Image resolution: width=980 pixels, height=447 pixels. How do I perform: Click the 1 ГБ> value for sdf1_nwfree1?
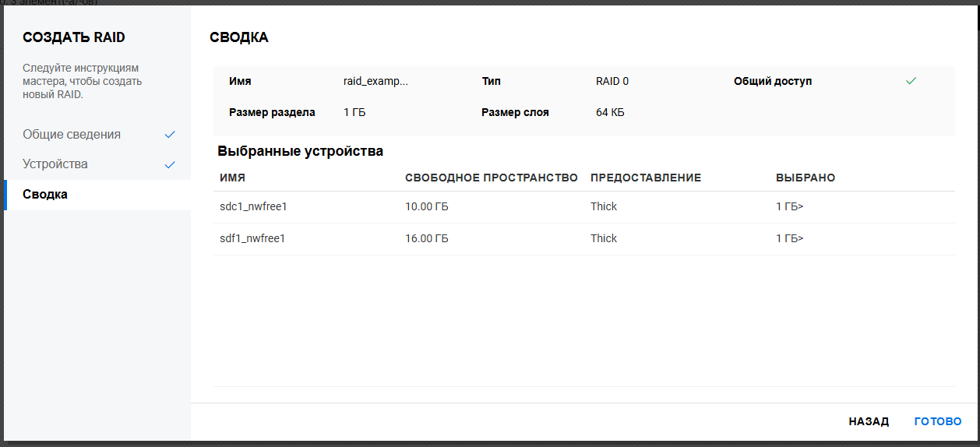click(789, 239)
